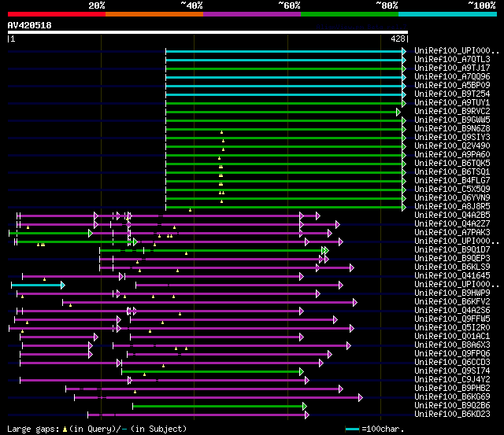Click the AV420518 query name

point(30,25)
